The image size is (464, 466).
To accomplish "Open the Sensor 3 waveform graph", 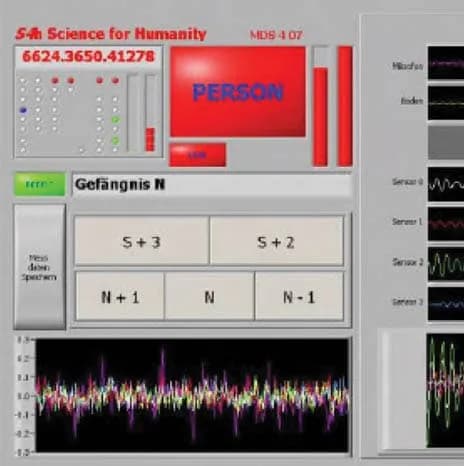I will 446,304.
